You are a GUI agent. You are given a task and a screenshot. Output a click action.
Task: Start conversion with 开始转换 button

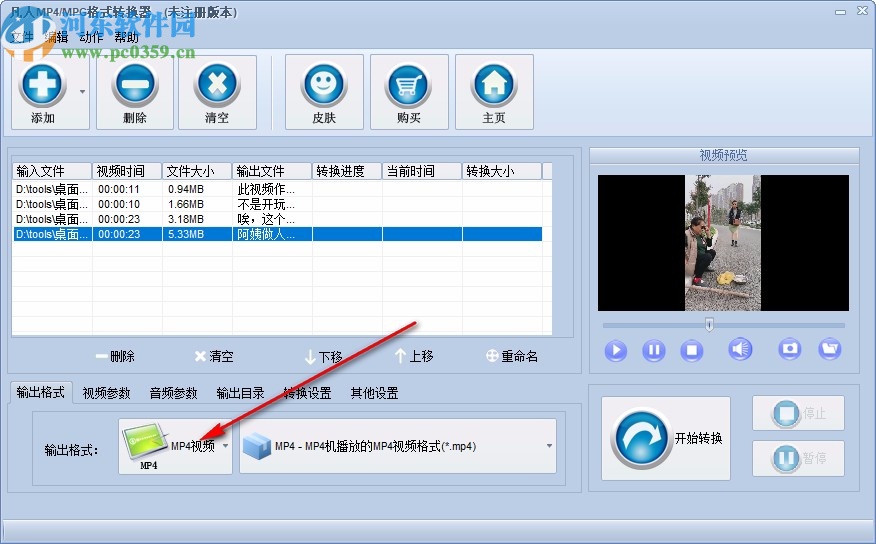click(x=666, y=438)
